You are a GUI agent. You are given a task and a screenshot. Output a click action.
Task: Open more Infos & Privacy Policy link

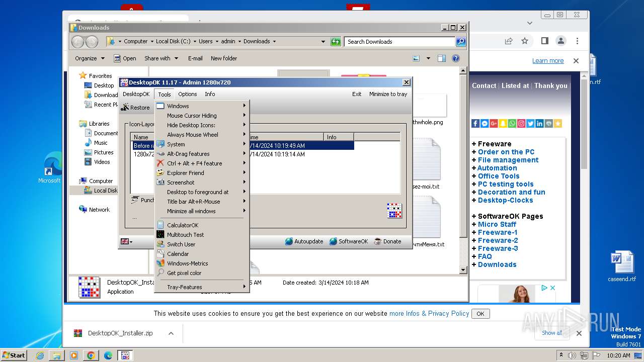pyautogui.click(x=429, y=313)
